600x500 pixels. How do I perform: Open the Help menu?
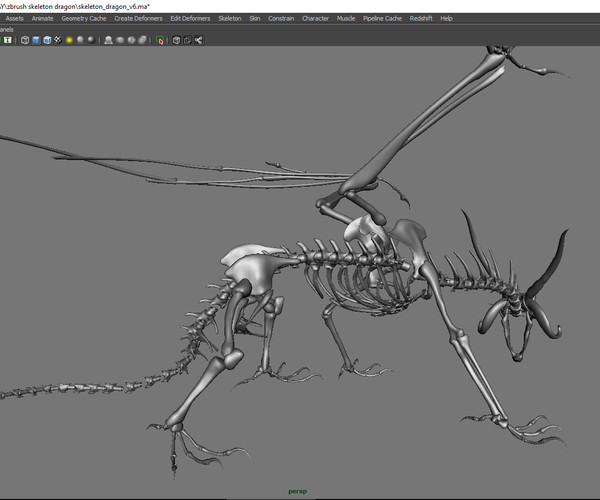[x=446, y=18]
